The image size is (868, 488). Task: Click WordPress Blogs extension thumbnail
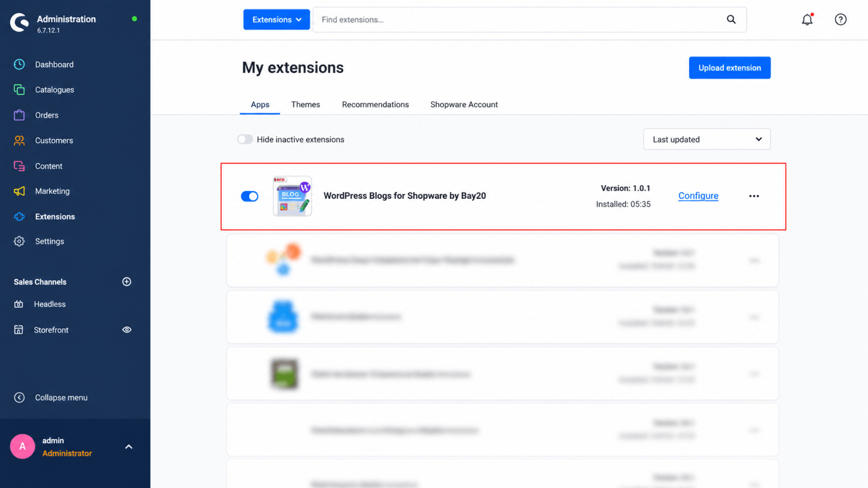coord(292,196)
